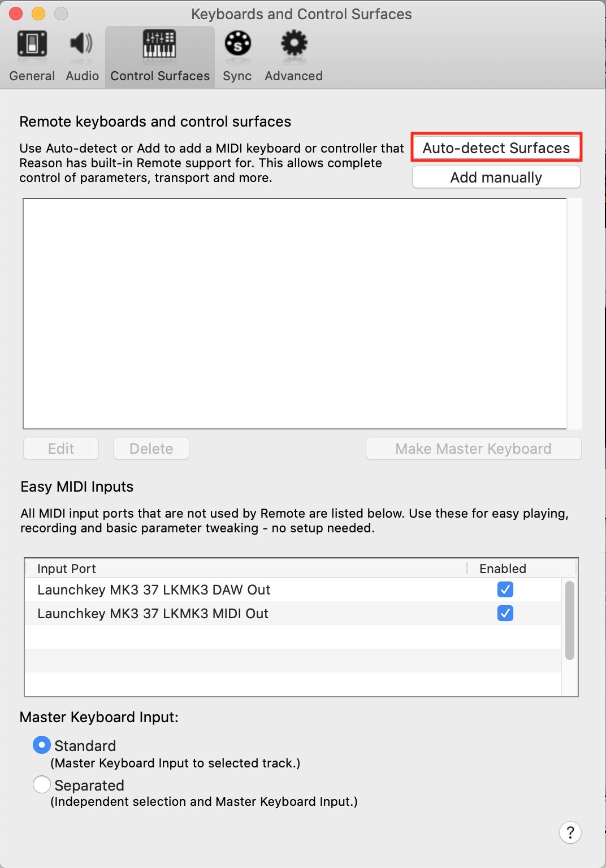The height and width of the screenshot is (868, 606).
Task: Click the Control Surfaces tab label
Action: point(160,76)
